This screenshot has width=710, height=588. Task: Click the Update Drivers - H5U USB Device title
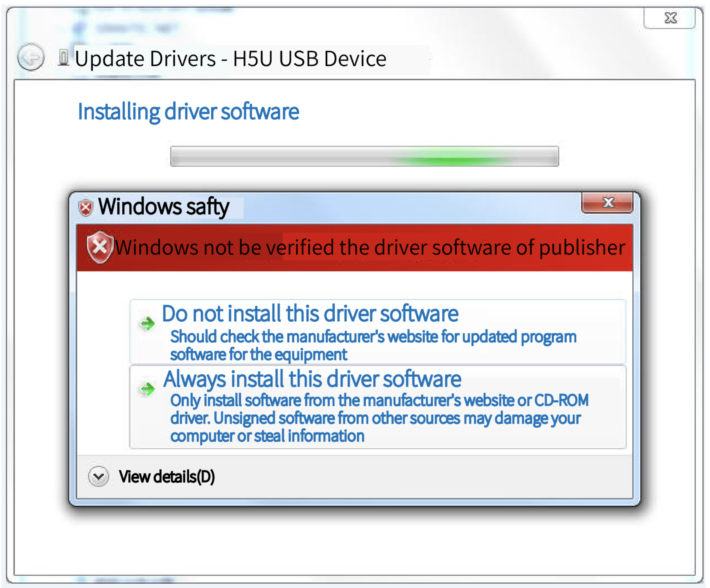(x=231, y=59)
